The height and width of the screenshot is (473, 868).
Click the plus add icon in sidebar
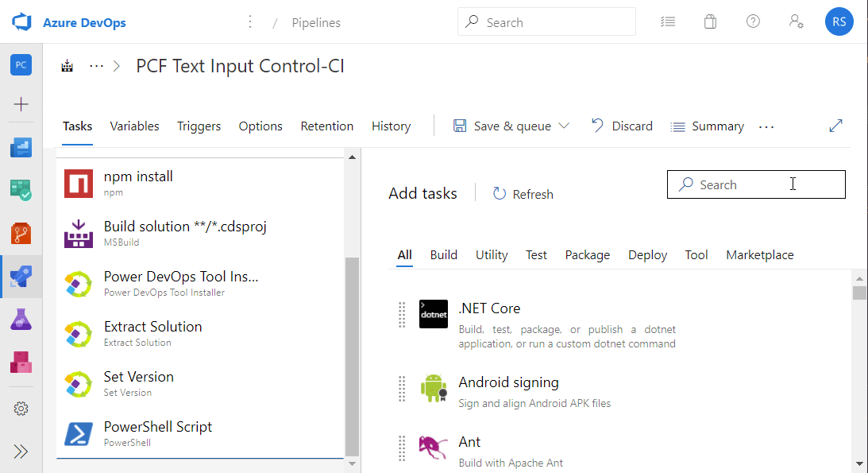21,104
